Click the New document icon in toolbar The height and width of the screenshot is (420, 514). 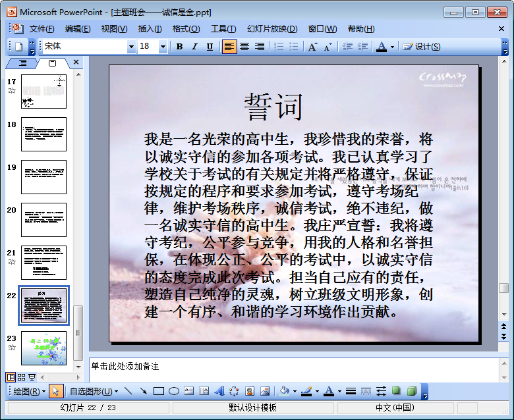point(18,47)
